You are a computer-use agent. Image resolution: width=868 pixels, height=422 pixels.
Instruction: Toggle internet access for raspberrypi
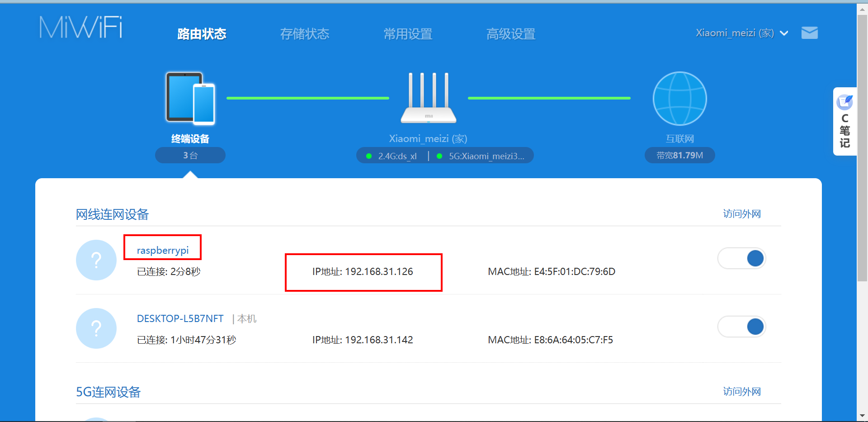[x=741, y=258]
